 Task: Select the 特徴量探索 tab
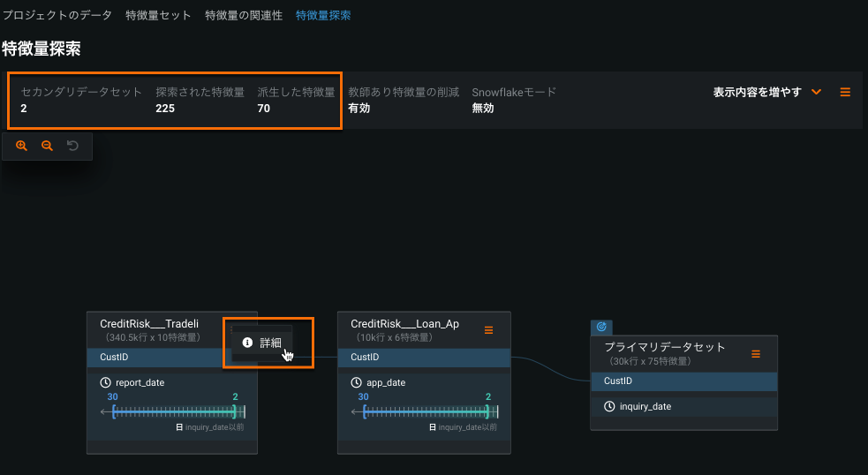point(322,16)
